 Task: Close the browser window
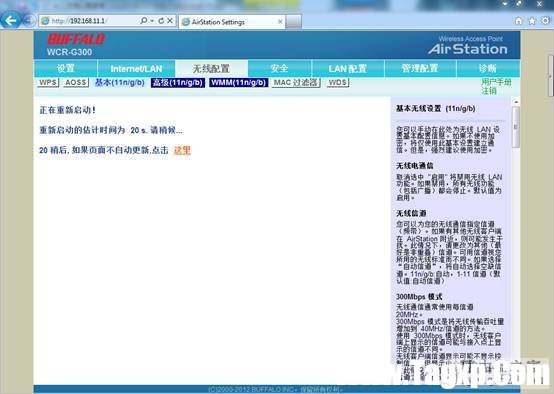[539, 4]
